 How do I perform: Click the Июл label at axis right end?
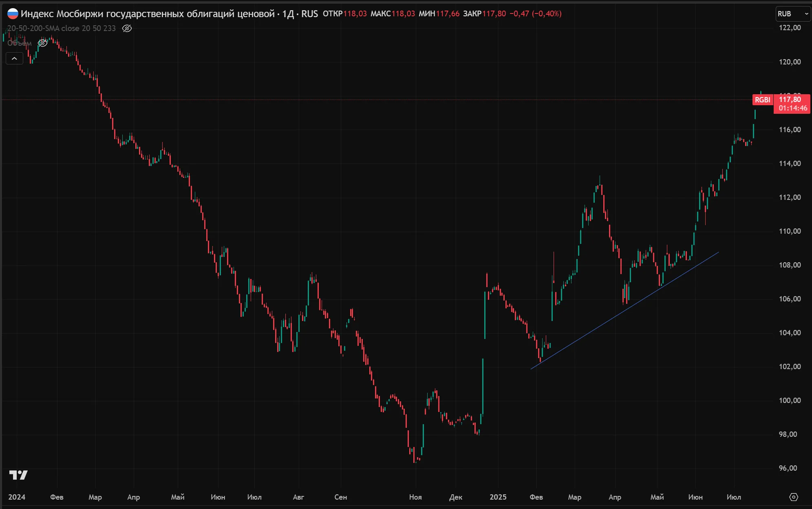coord(734,497)
